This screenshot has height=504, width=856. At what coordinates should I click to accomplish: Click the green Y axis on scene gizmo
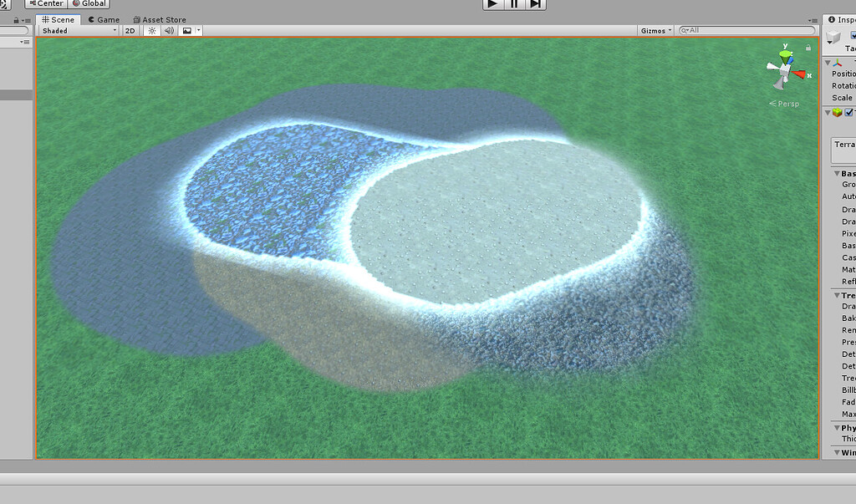[784, 53]
